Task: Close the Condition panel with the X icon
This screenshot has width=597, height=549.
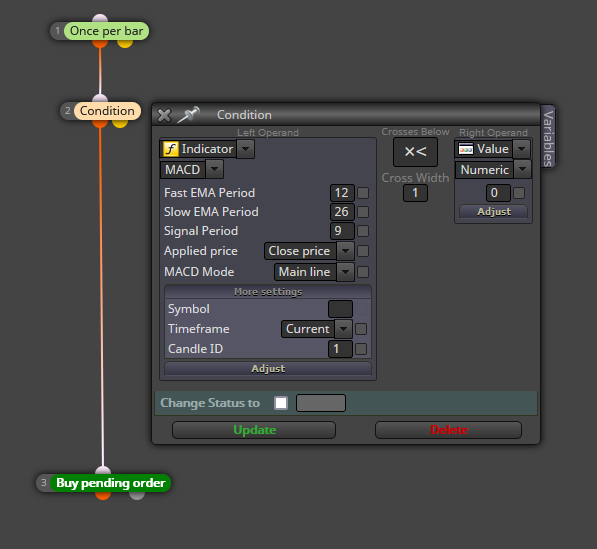Action: pos(164,115)
